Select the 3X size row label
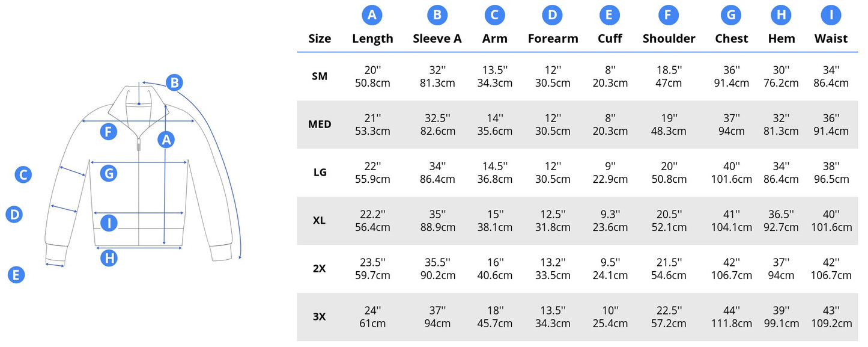 coord(320,316)
